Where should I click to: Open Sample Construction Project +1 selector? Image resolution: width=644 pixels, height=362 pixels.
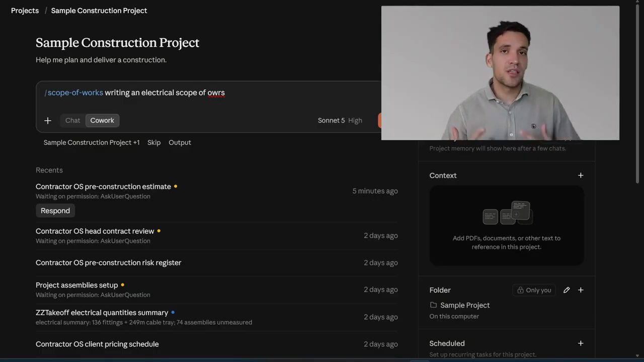point(92,143)
